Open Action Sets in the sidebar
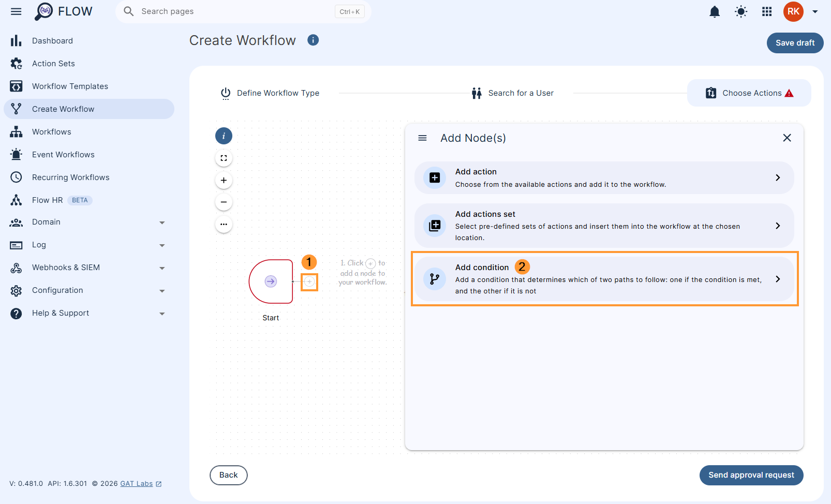The height and width of the screenshot is (504, 831). click(x=89, y=64)
